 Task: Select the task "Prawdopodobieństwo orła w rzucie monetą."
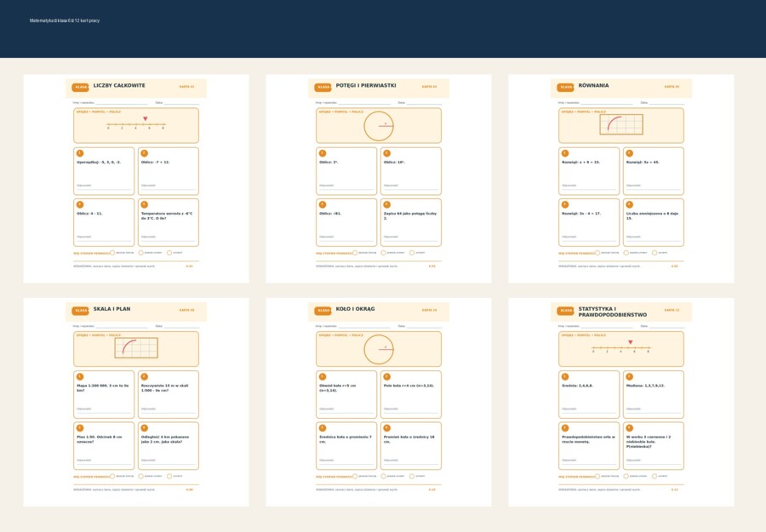(x=589, y=445)
